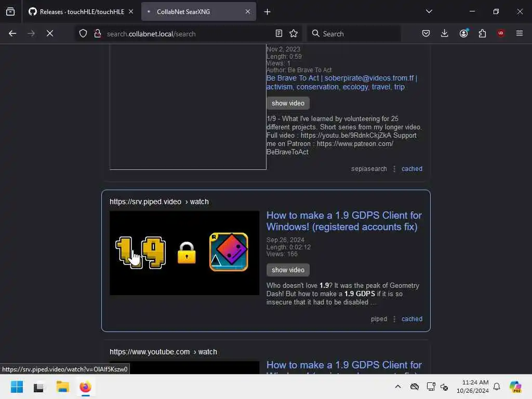Image resolution: width=532 pixels, height=399 pixels.
Task: Open the activism tag link
Action: click(279, 87)
